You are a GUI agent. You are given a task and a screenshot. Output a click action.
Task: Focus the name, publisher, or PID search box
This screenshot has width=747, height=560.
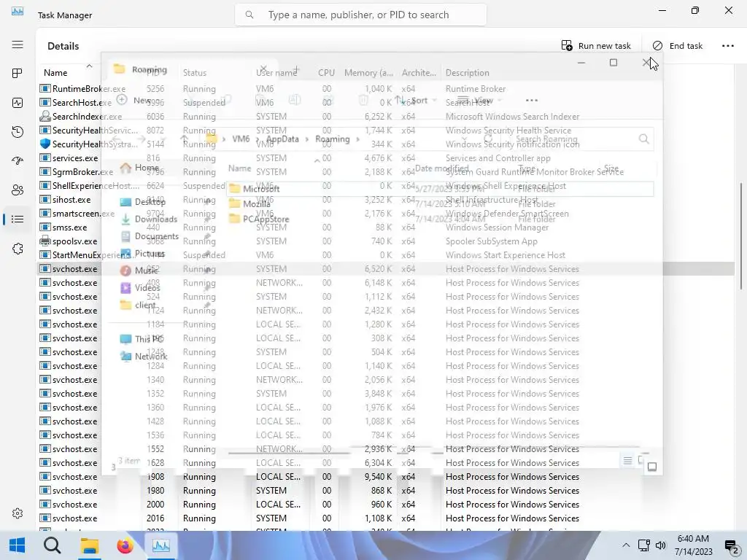tap(360, 15)
